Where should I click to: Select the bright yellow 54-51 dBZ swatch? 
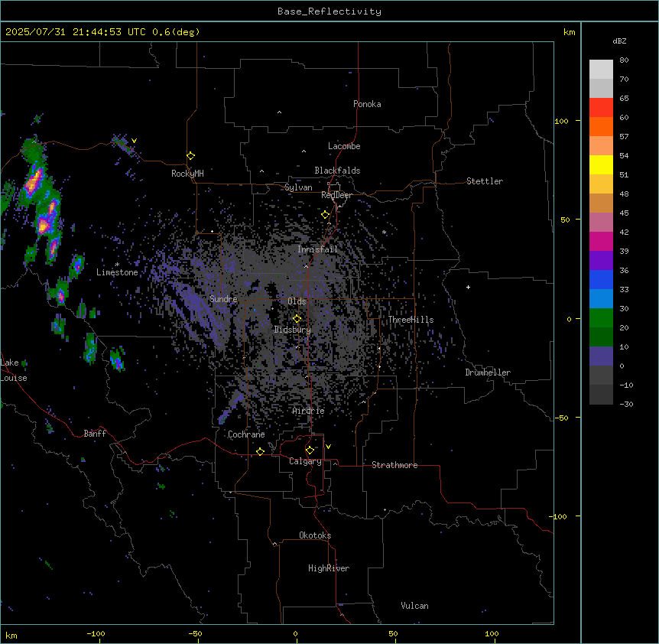[x=601, y=164]
